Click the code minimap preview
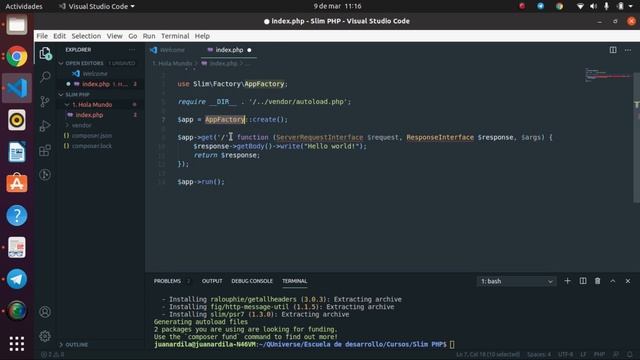This screenshot has width=640, height=360. (608, 76)
